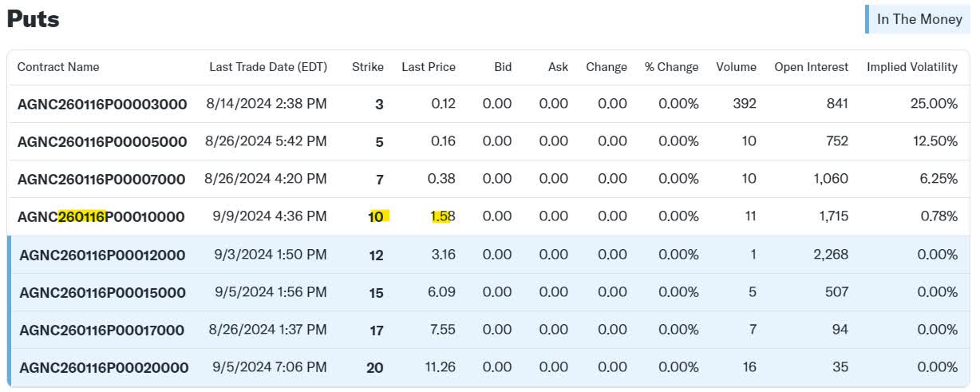Open the AGNC260116P00015000 put contract

click(x=102, y=292)
